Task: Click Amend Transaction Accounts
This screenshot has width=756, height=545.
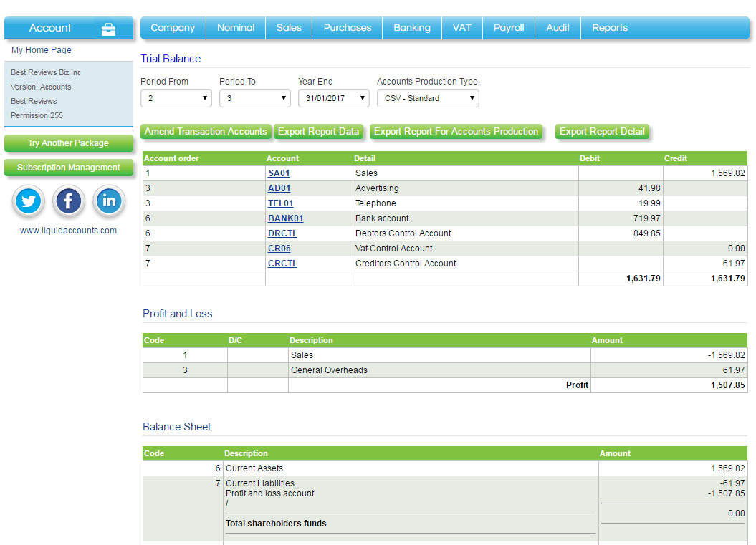Action: [206, 132]
